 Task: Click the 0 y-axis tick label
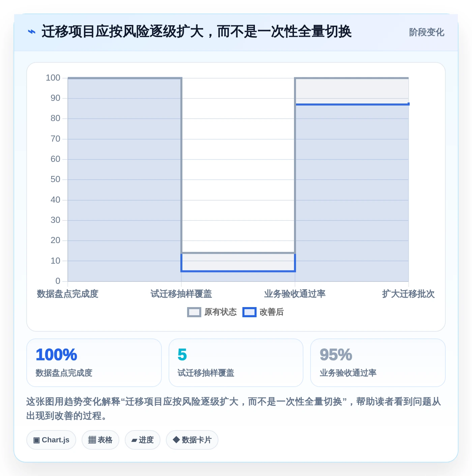coord(58,281)
